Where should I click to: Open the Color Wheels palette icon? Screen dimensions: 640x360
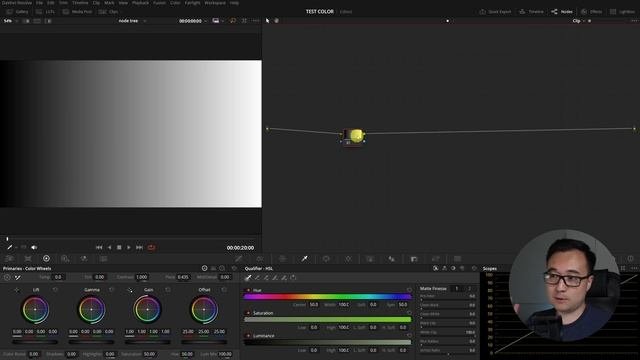[47, 258]
